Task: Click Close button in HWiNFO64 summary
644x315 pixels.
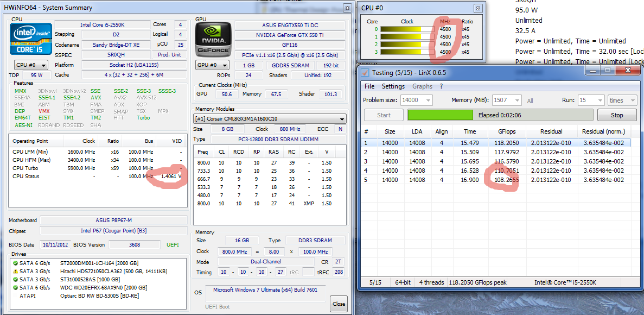Action: (339, 304)
